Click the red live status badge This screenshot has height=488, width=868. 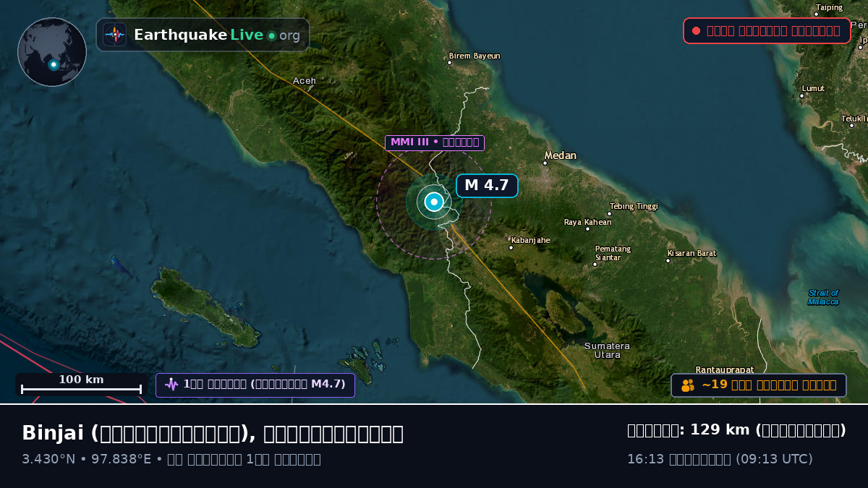point(767,30)
